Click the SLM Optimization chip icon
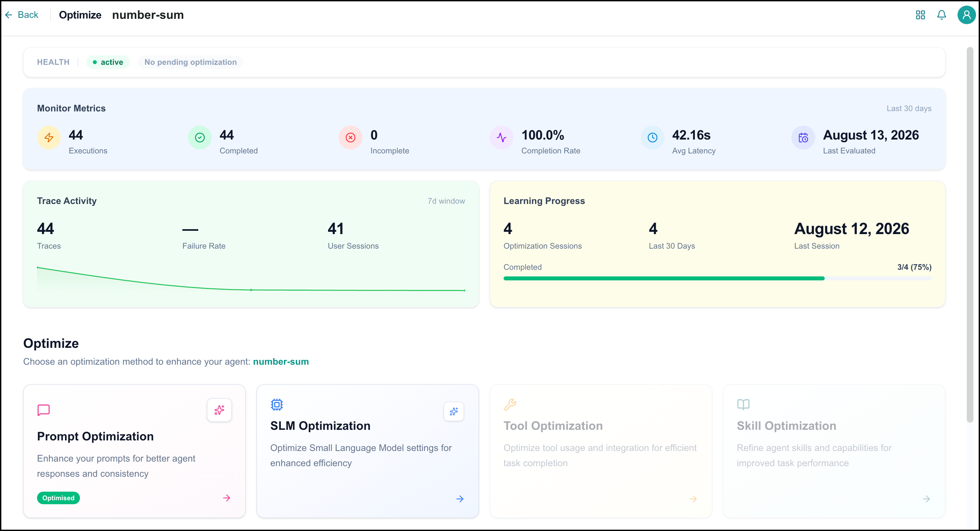980x531 pixels. click(277, 404)
